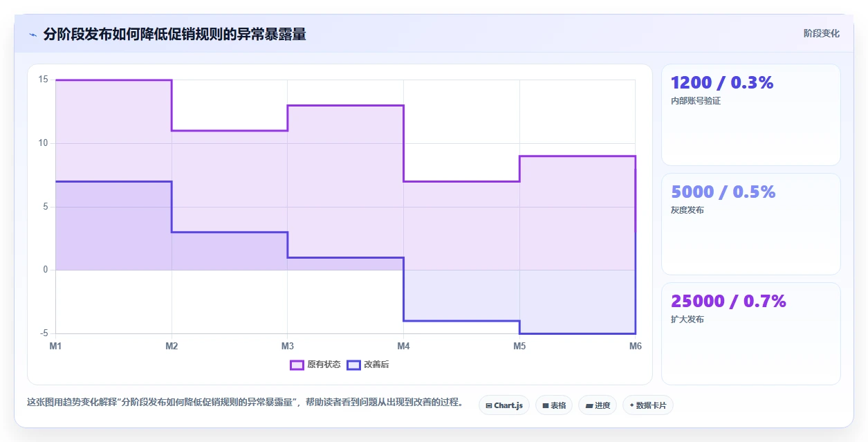
Task: Click the 内部账号验证 card label
Action: click(696, 101)
